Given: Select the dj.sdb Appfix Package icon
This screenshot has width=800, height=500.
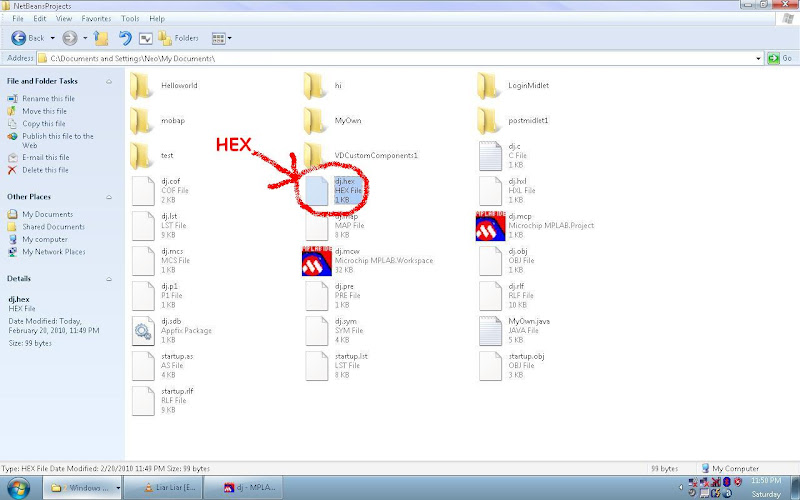Looking at the screenshot, I should [x=143, y=331].
